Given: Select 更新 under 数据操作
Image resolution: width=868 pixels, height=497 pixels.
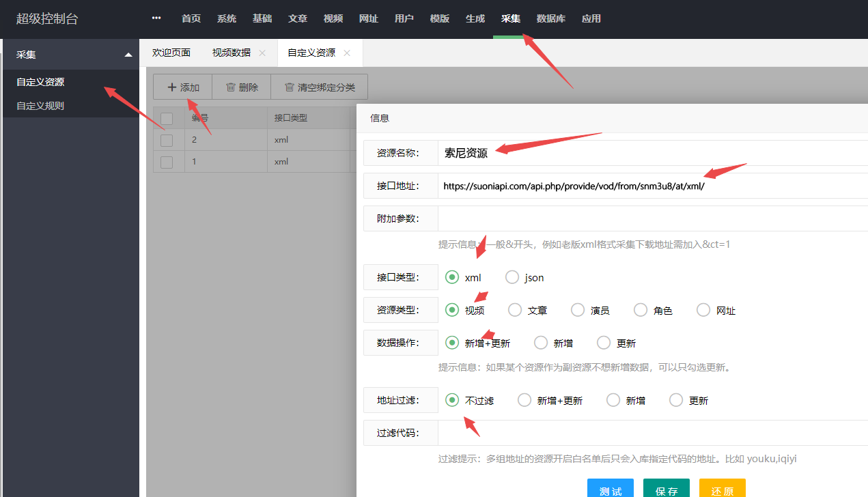Looking at the screenshot, I should (x=603, y=342).
